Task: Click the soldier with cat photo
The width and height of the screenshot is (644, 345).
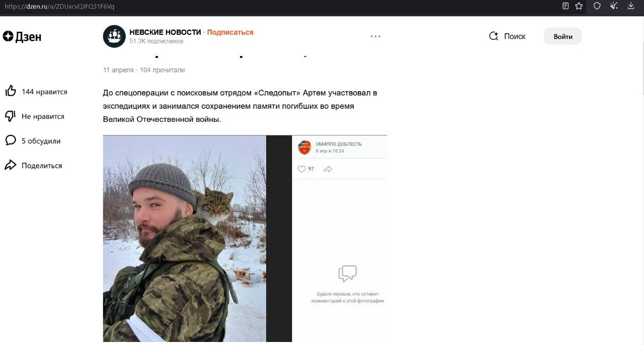Action: (185, 239)
